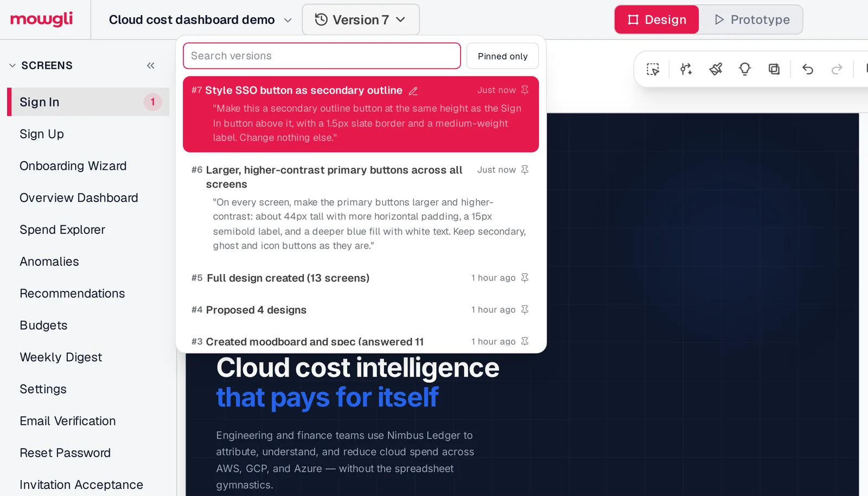
Task: Select the paintbrush style tool
Action: 716,69
